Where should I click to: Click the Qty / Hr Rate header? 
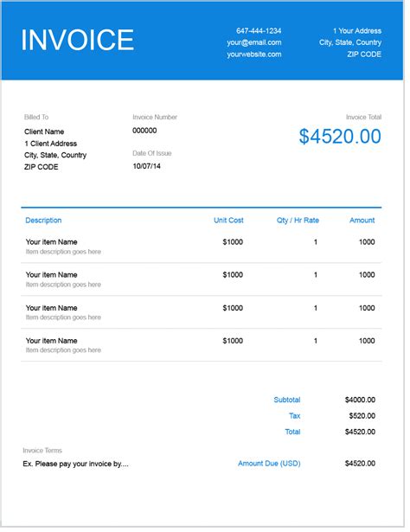point(298,221)
